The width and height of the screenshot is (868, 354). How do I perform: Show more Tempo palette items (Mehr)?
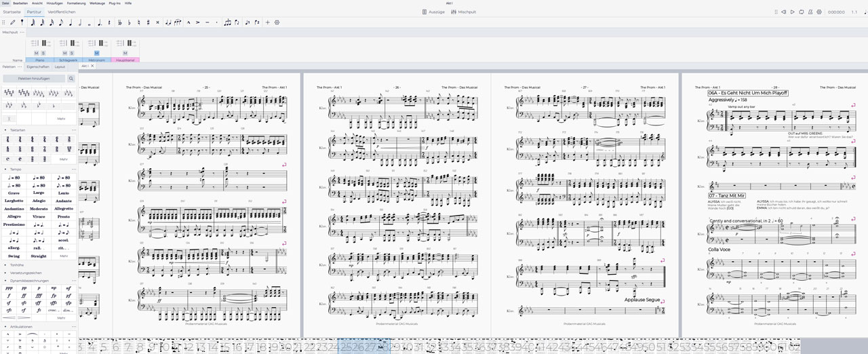tap(64, 256)
